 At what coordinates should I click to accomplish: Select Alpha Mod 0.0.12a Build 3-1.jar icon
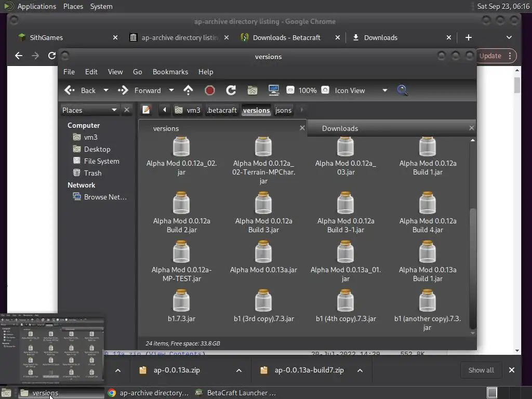tap(345, 203)
